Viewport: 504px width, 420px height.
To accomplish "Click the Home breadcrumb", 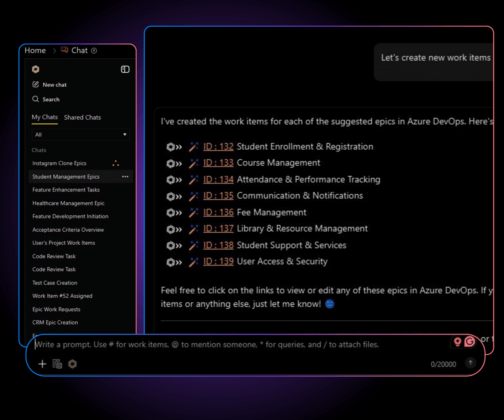I will (x=35, y=51).
